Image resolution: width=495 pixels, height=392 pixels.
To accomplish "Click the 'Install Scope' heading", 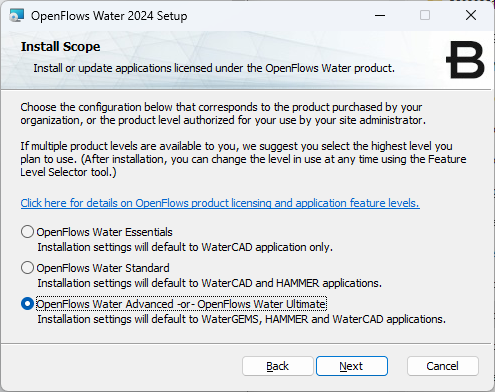I will (60, 47).
